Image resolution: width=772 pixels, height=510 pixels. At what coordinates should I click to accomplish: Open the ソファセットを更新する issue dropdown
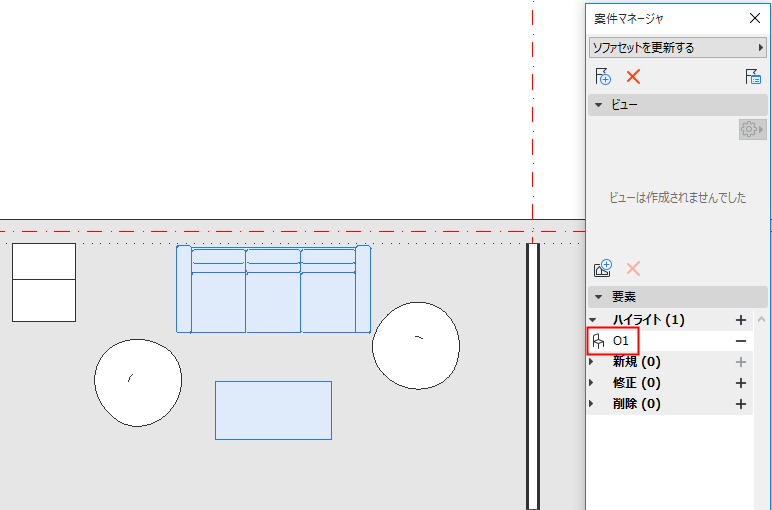[677, 48]
